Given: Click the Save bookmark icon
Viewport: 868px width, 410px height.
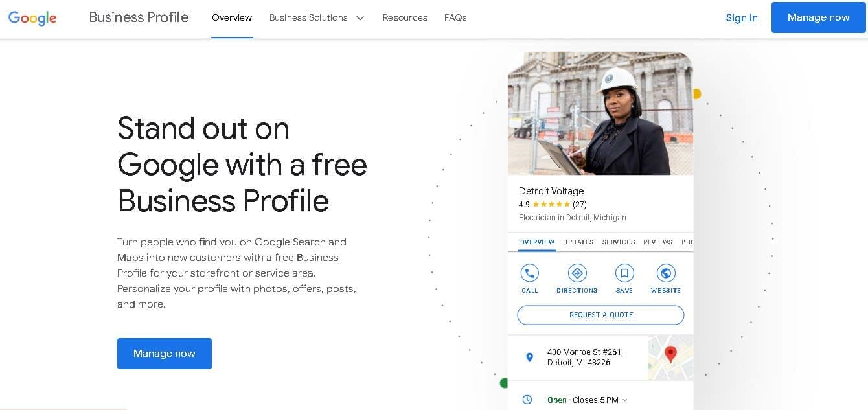Looking at the screenshot, I should 624,273.
